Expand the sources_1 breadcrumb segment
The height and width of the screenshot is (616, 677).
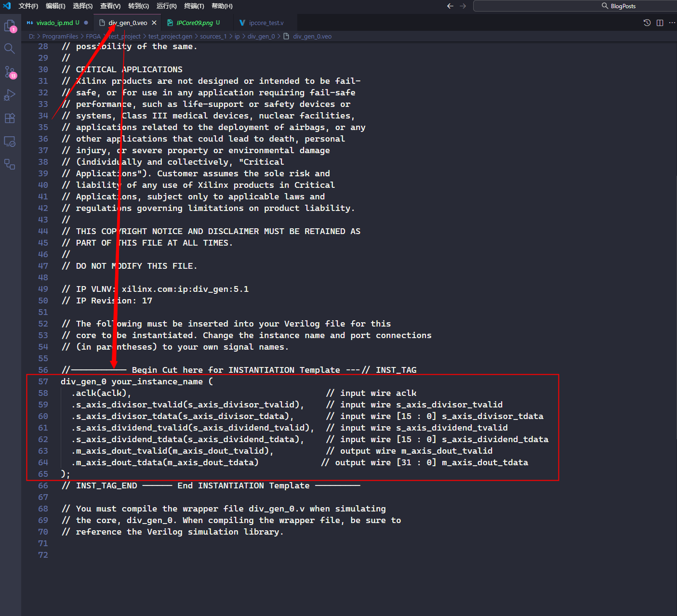coord(213,36)
